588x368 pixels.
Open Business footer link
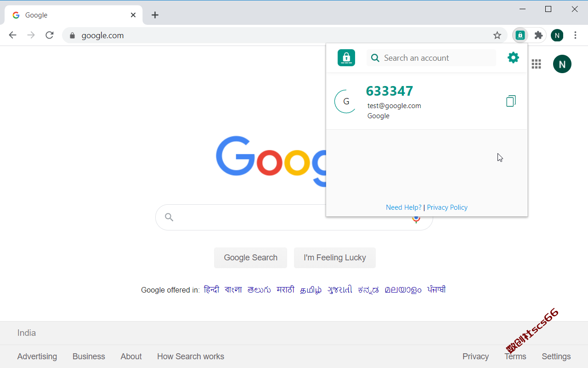(x=89, y=356)
